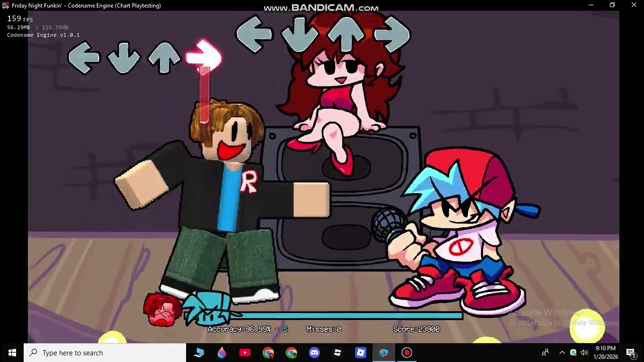
Task: Click the game window title bar icon
Action: point(6,6)
